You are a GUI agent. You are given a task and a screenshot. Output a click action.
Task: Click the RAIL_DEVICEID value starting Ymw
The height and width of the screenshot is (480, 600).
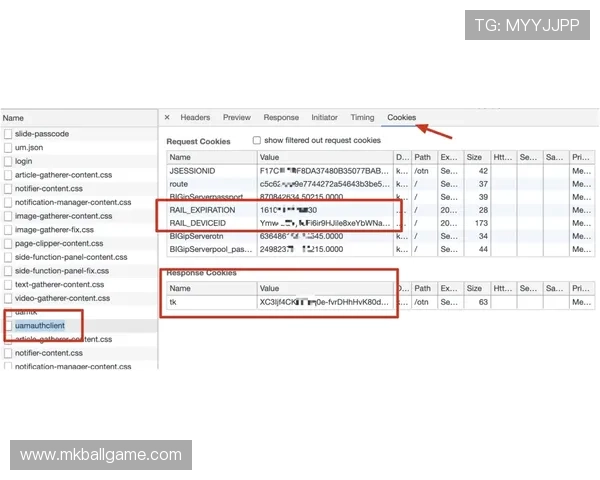coord(325,223)
